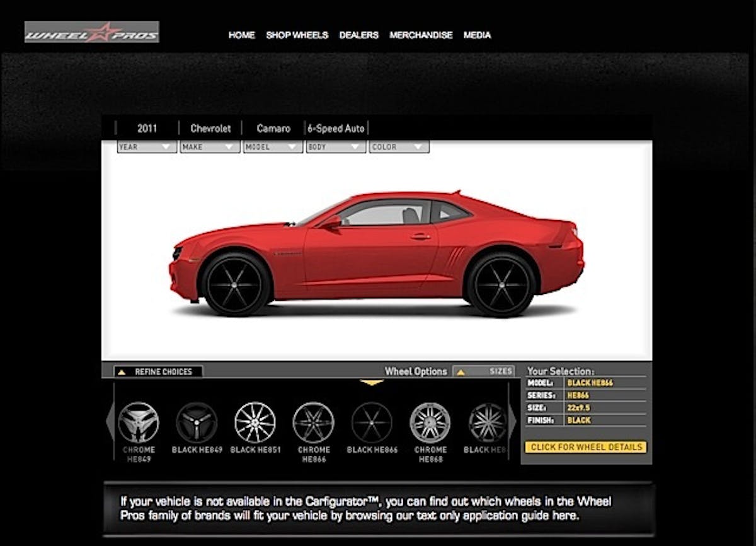Open the YEAR dropdown
Image resolution: width=756 pixels, height=546 pixels.
point(146,147)
